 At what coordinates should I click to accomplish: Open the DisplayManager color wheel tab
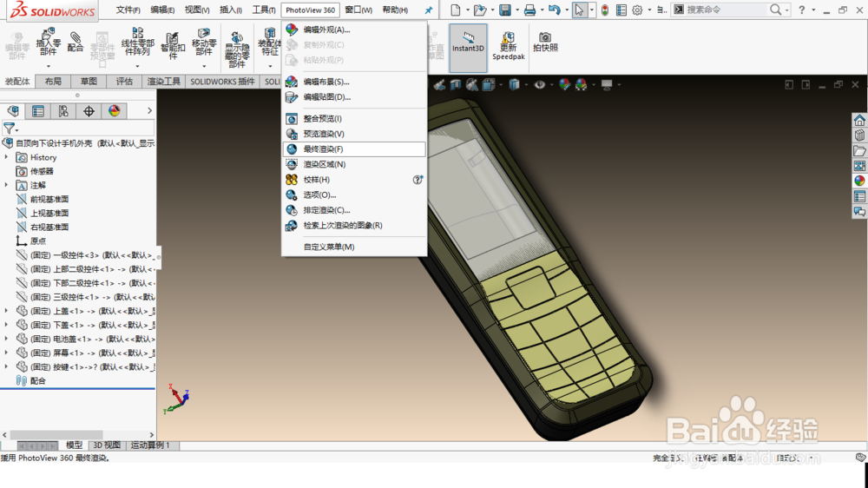114,111
